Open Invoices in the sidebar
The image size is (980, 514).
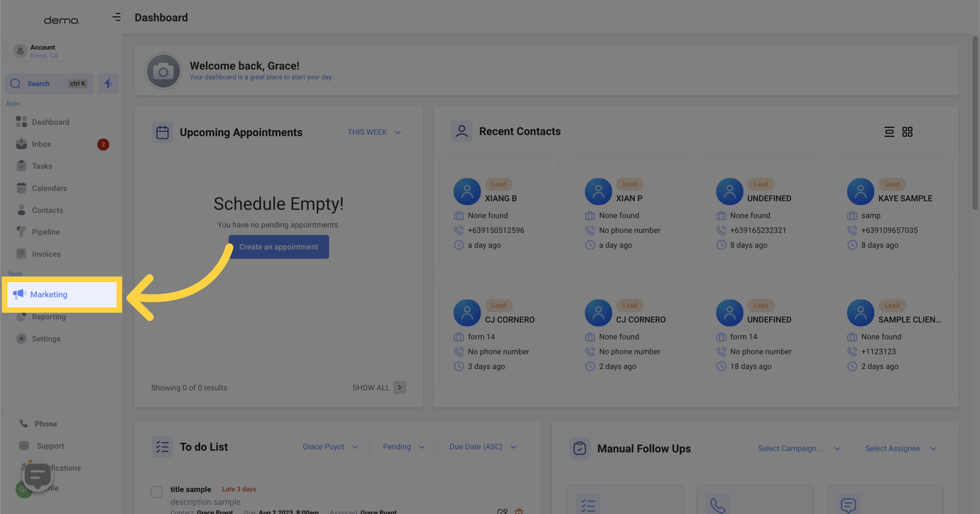coord(46,254)
